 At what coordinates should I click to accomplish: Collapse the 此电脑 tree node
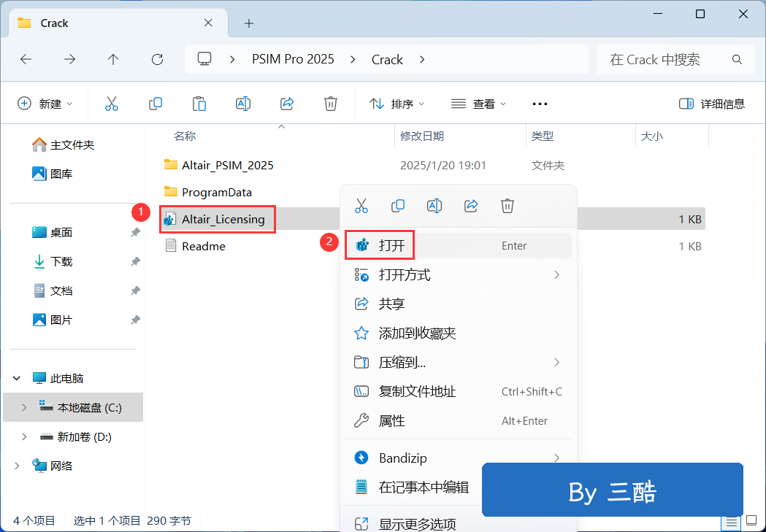17,378
